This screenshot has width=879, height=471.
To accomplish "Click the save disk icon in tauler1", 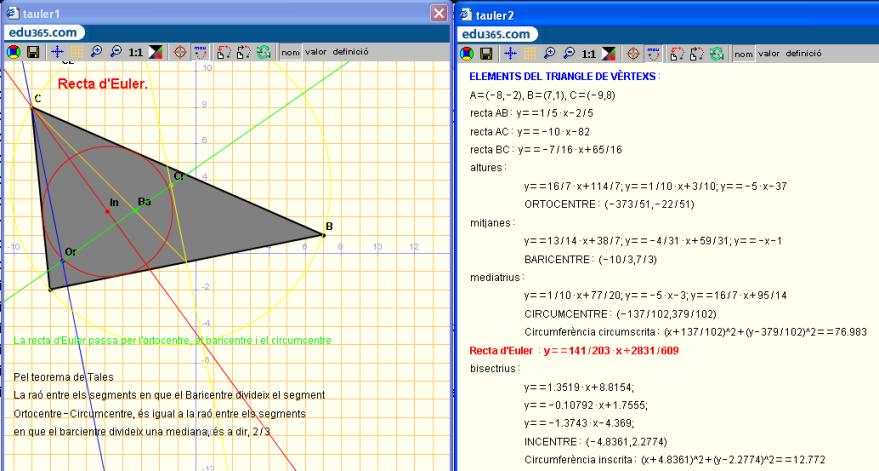I will click(x=33, y=52).
